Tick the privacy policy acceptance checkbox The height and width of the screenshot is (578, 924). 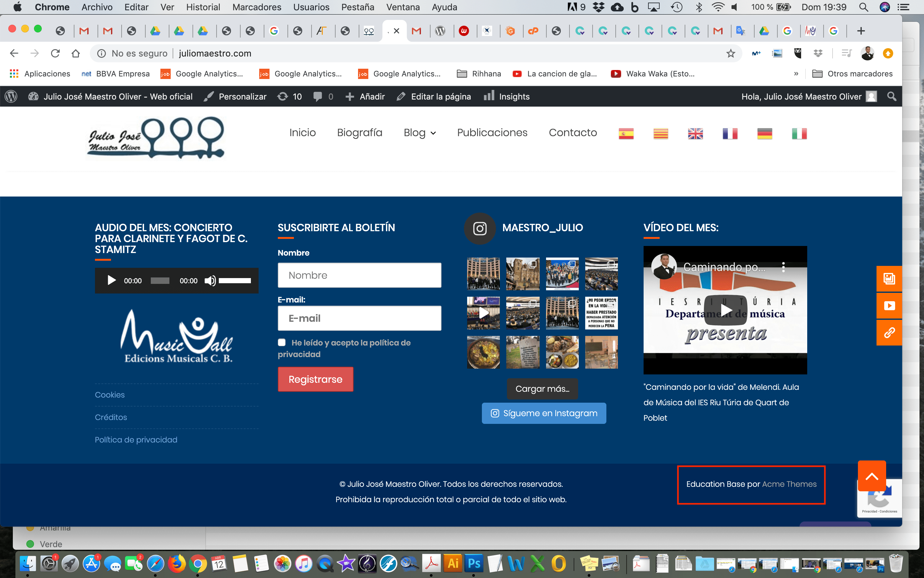(x=282, y=343)
